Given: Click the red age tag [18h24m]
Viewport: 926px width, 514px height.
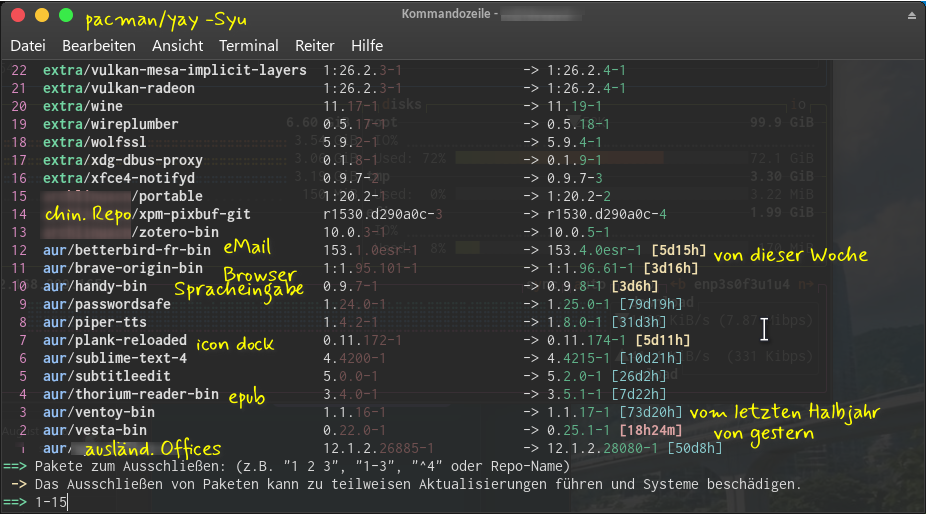Looking at the screenshot, I should pyautogui.click(x=651, y=431).
